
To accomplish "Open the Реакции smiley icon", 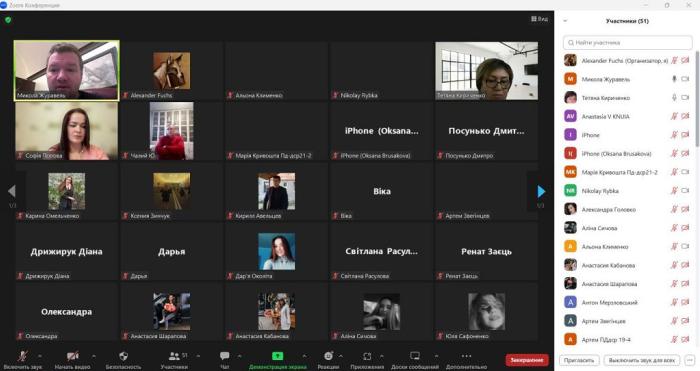I will (328, 356).
